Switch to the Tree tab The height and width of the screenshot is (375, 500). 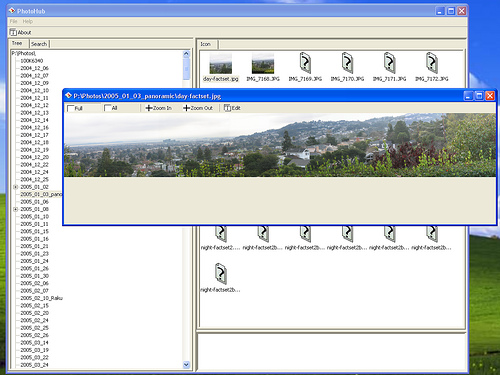coord(17,43)
